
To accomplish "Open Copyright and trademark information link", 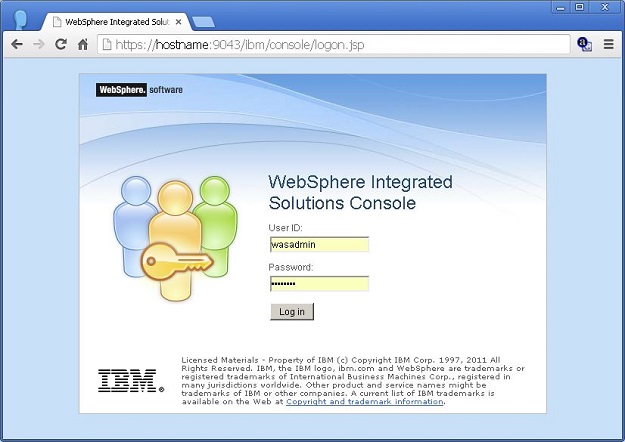I will [365, 401].
